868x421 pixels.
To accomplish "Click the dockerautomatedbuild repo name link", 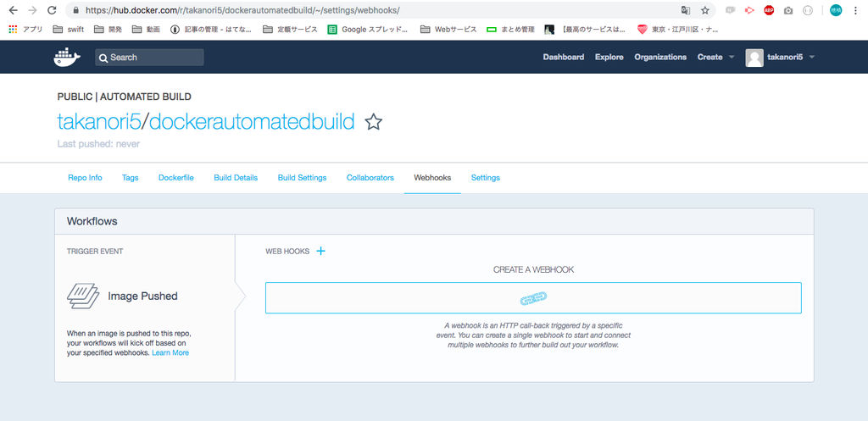I will coord(252,122).
